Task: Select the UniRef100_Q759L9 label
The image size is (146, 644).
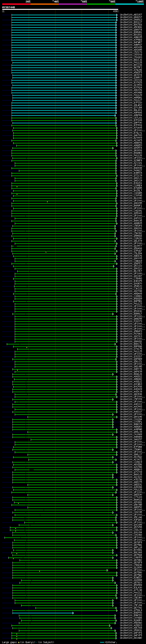Action: (131, 610)
